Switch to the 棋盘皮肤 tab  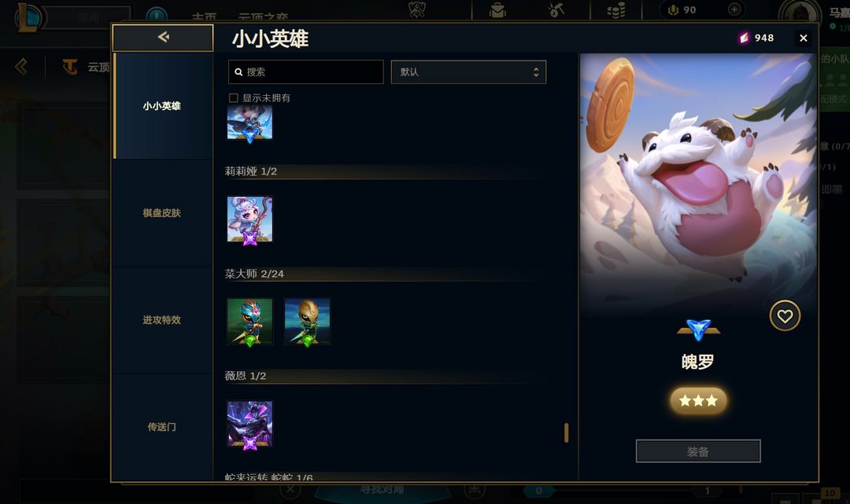[162, 213]
